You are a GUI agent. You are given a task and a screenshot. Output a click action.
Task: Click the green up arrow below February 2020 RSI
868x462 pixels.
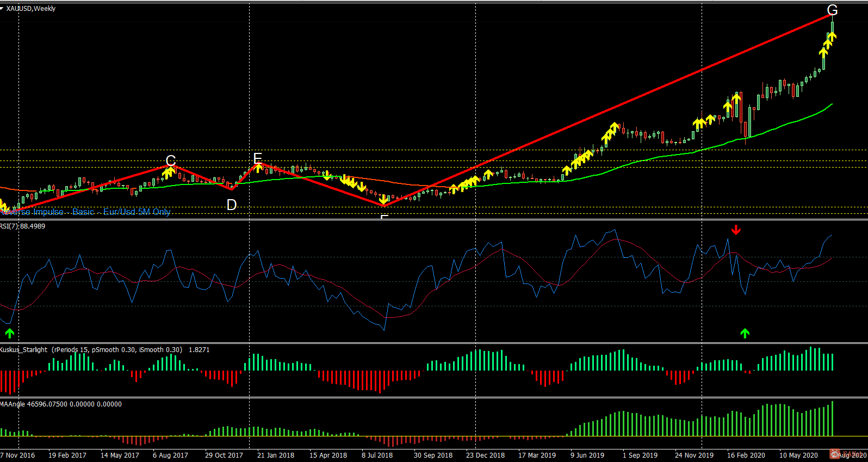coord(745,333)
